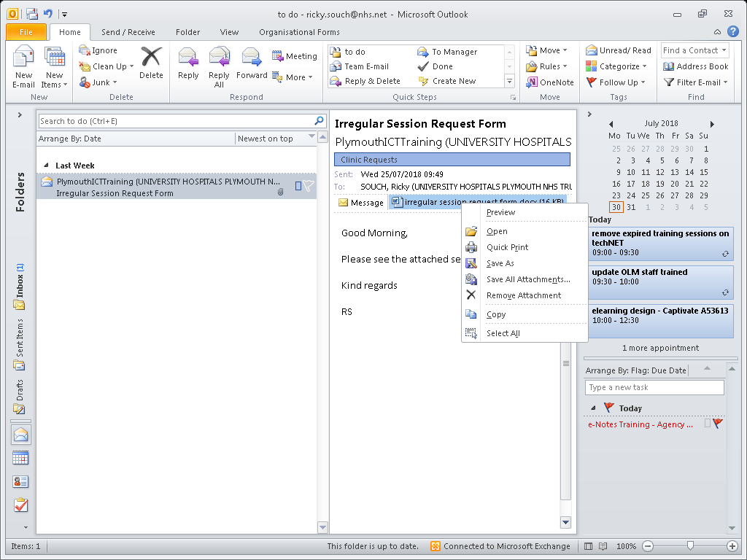Switch to the Tasks view icon
This screenshot has height=560, width=747.
[x=20, y=505]
